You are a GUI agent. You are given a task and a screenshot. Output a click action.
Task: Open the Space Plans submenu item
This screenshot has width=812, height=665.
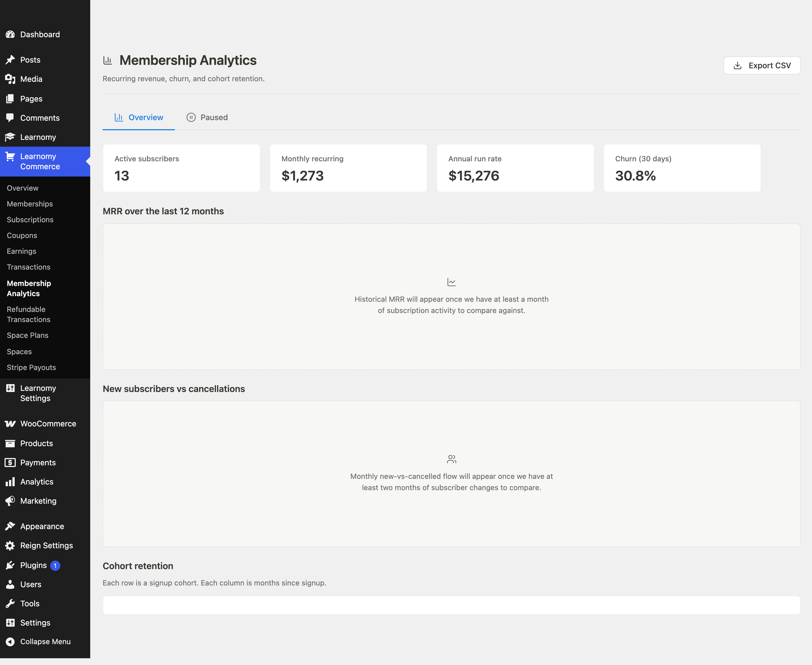click(28, 335)
